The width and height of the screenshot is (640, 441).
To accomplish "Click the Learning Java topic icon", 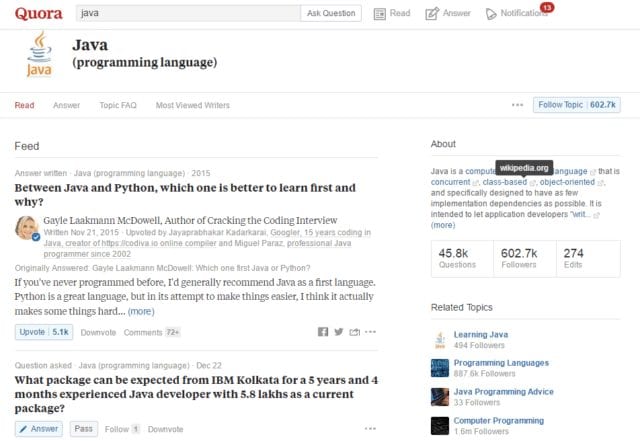I will [440, 340].
